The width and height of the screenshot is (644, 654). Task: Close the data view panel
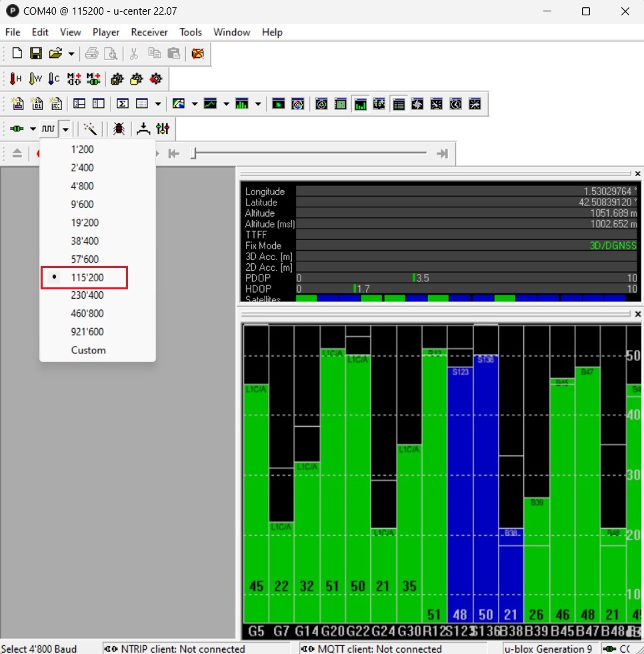coord(637,173)
